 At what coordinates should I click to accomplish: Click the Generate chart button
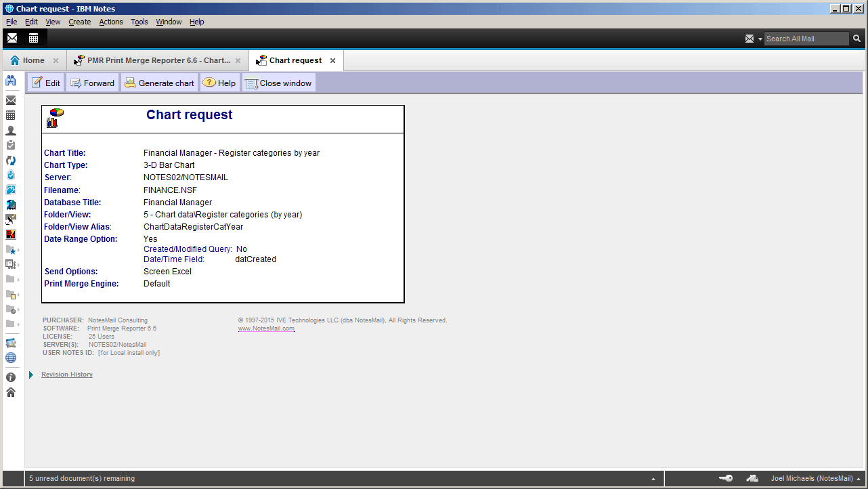coord(160,83)
